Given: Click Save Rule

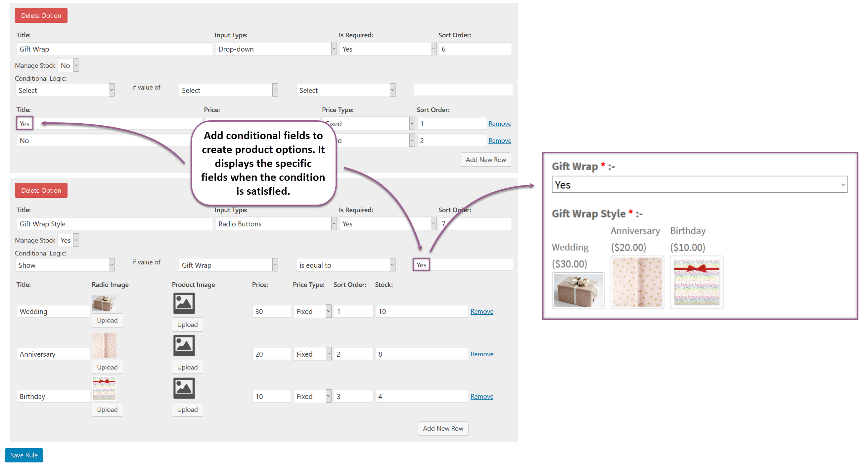Looking at the screenshot, I should [x=23, y=455].
